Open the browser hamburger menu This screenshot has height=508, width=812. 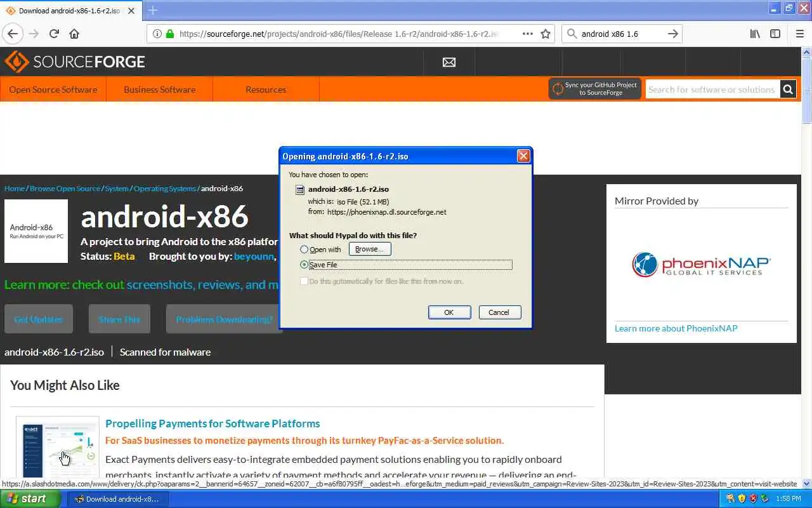coord(799,34)
